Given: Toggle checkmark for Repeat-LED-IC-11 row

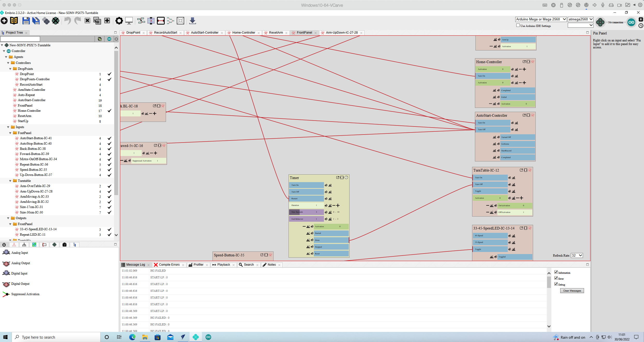Looking at the screenshot, I should [109, 235].
